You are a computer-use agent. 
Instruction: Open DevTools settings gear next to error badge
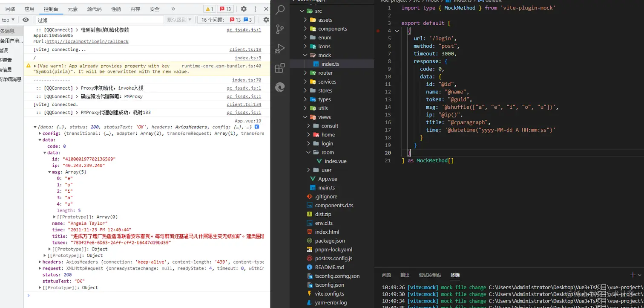click(244, 9)
